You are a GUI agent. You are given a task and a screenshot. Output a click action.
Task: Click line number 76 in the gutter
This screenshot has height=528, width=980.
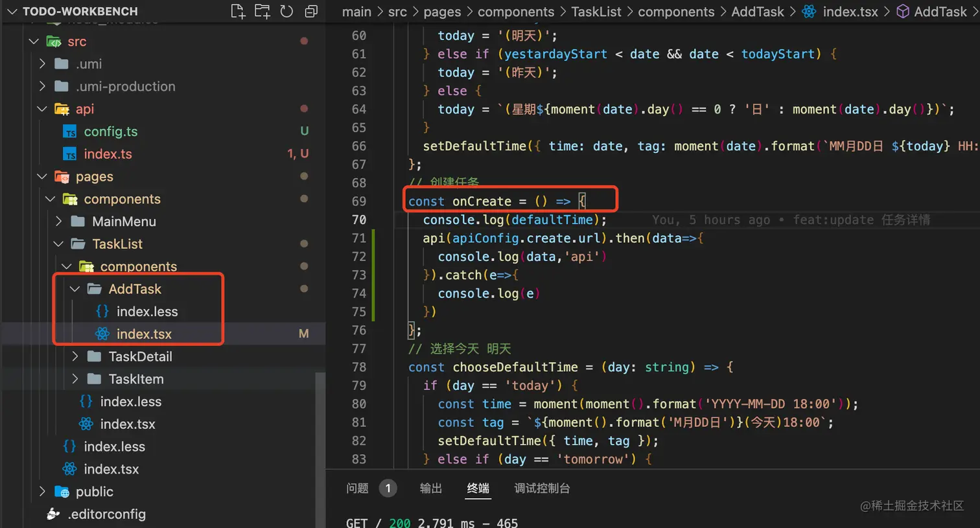358,330
